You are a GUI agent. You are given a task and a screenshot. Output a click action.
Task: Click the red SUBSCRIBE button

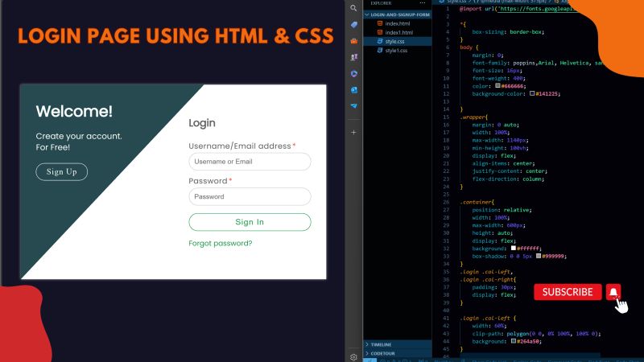point(568,292)
